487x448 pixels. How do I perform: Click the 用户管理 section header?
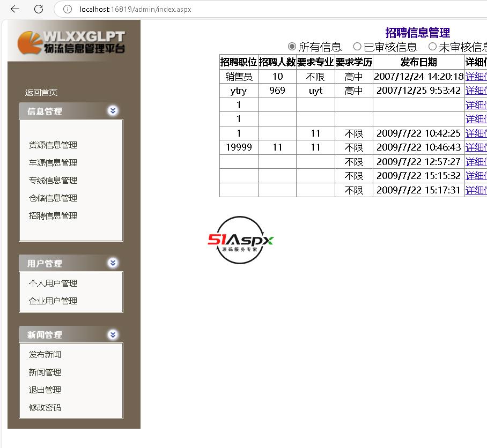tap(71, 263)
